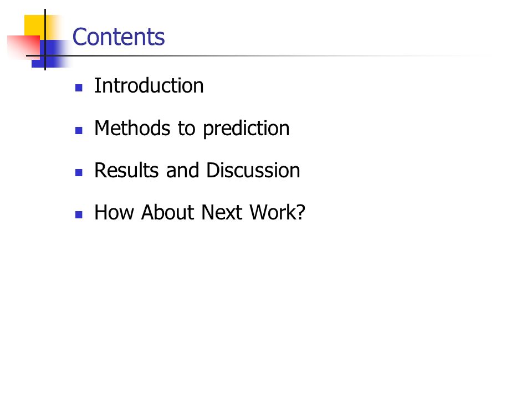Select the red gradient square in the logo
Screen dimensions: 532x399
coord(23,47)
